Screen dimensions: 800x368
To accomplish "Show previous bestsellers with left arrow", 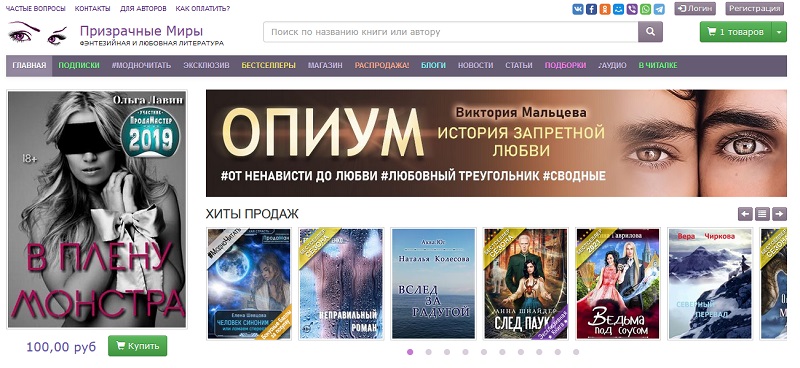I will [x=745, y=214].
